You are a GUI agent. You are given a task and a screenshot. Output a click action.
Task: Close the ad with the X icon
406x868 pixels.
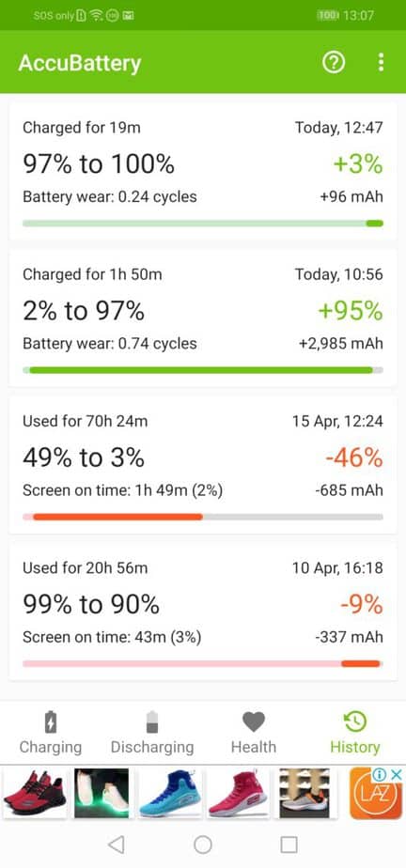pyautogui.click(x=397, y=774)
